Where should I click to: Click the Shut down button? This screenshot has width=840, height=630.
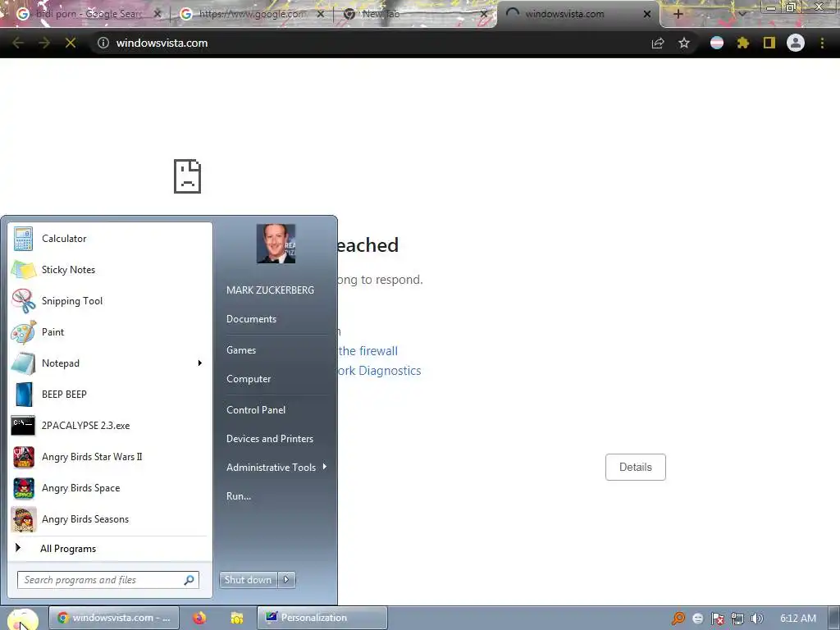coord(248,580)
